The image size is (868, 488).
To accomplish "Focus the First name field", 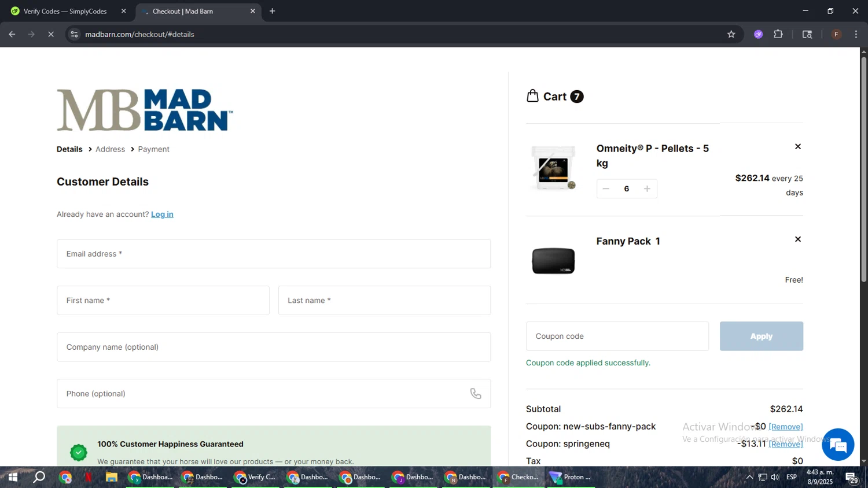I will (163, 301).
